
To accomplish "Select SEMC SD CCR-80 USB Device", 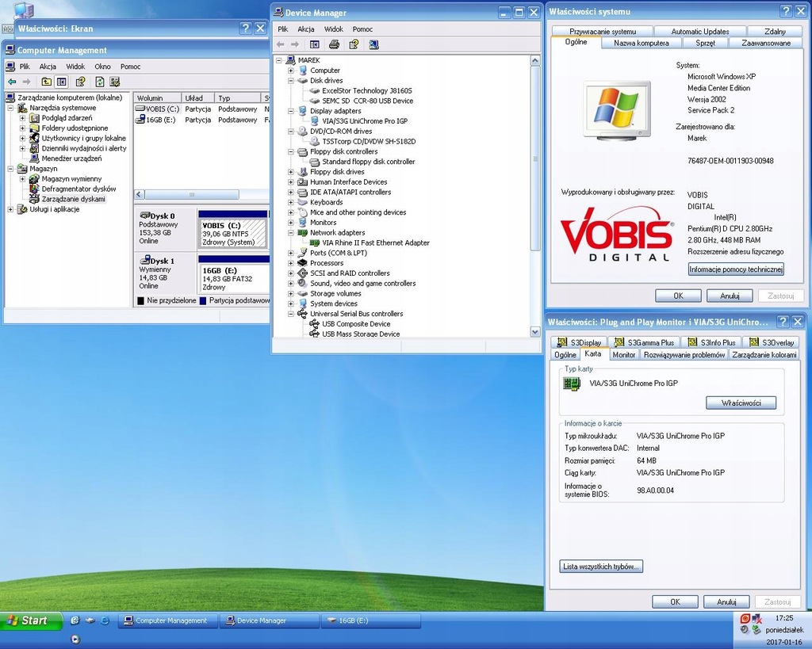I will click(x=368, y=101).
